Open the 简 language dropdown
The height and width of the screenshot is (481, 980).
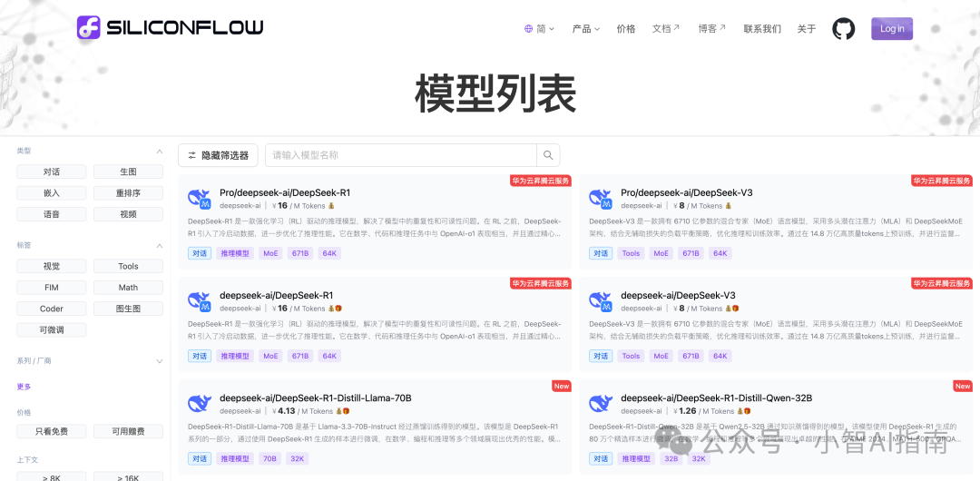[540, 29]
